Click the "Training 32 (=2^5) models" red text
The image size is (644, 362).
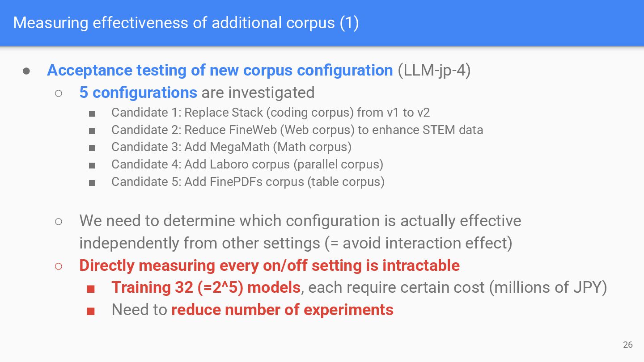[x=206, y=287]
